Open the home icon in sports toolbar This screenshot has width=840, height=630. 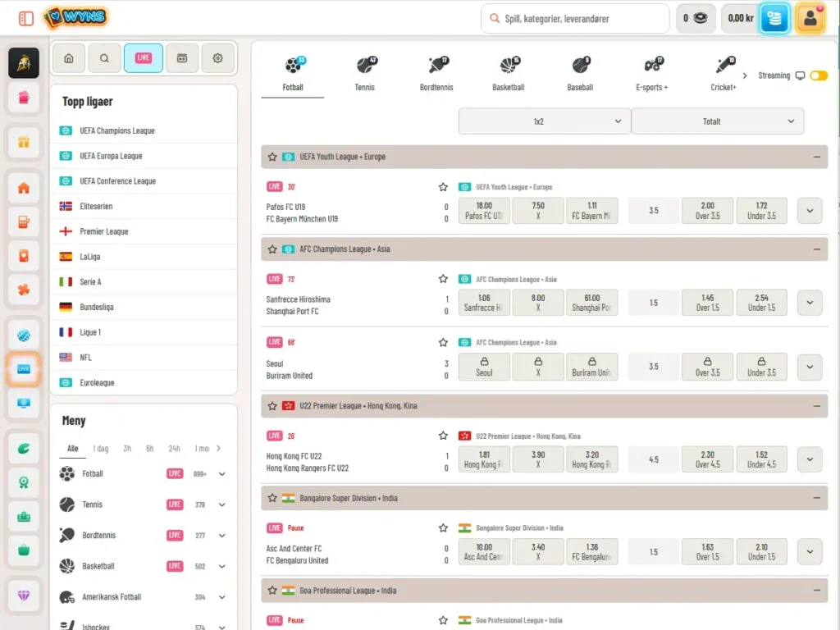pos(69,58)
